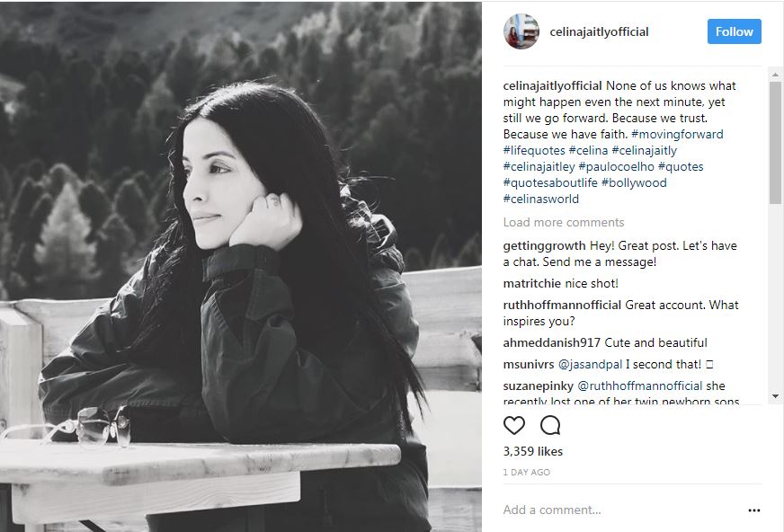Click the Add a comment field

tap(622, 510)
